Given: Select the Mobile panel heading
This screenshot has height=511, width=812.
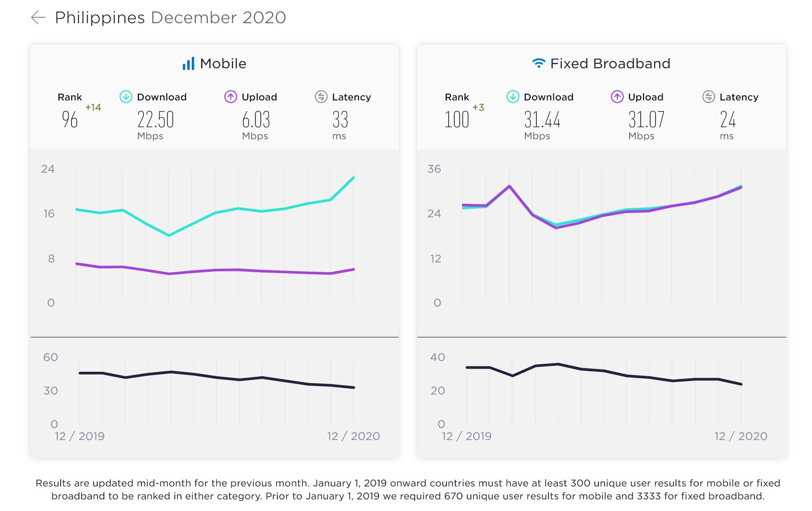Looking at the screenshot, I should (223, 64).
